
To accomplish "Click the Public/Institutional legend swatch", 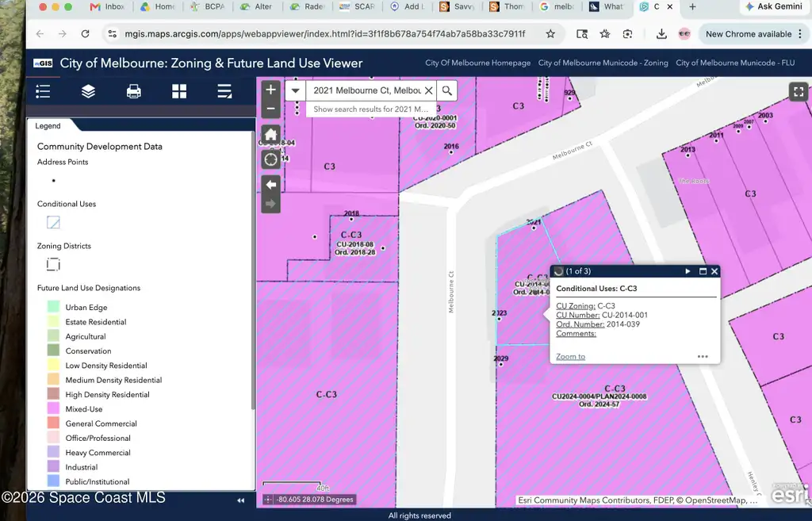I will click(x=53, y=481).
